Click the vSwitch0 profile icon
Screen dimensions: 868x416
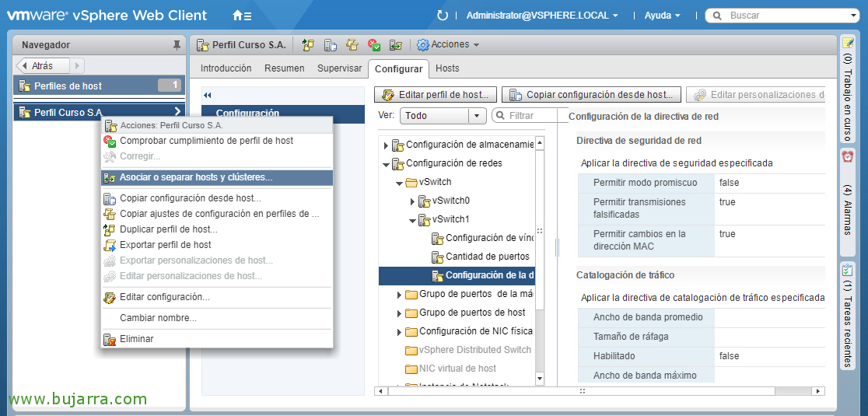click(x=425, y=201)
